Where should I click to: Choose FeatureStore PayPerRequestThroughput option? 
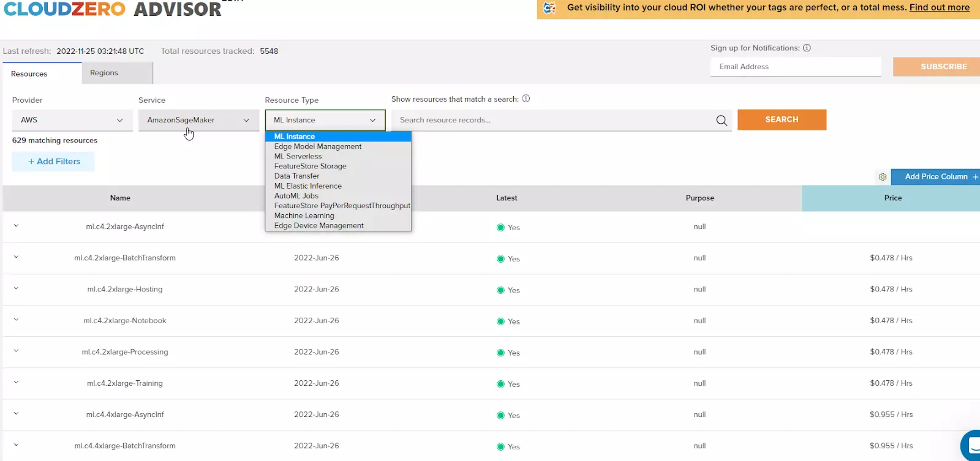[338, 206]
